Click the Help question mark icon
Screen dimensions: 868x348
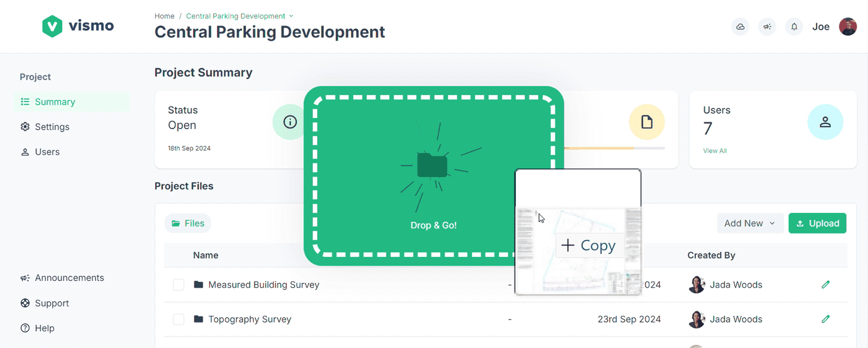25,328
